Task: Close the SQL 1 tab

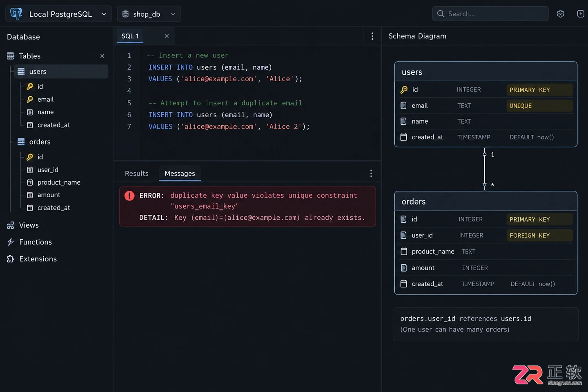Action: (x=167, y=36)
